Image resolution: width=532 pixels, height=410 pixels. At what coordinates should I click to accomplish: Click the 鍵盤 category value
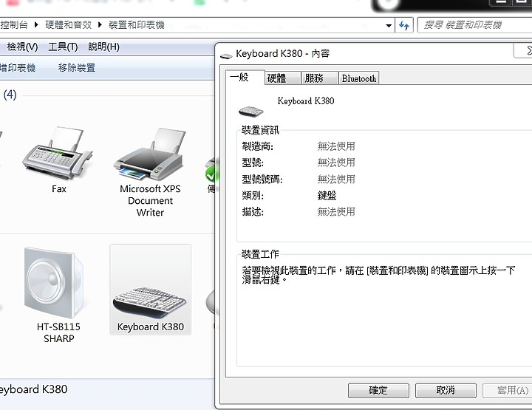tap(327, 195)
